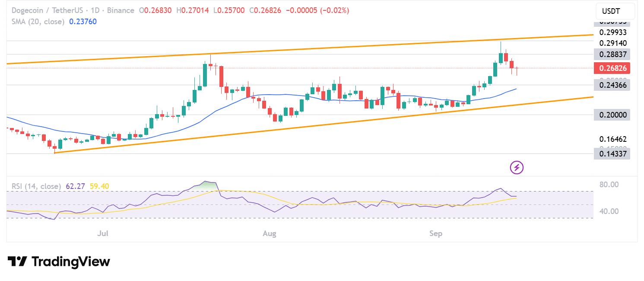Click the 0.14337 price level label
644x281 pixels.
coord(612,153)
